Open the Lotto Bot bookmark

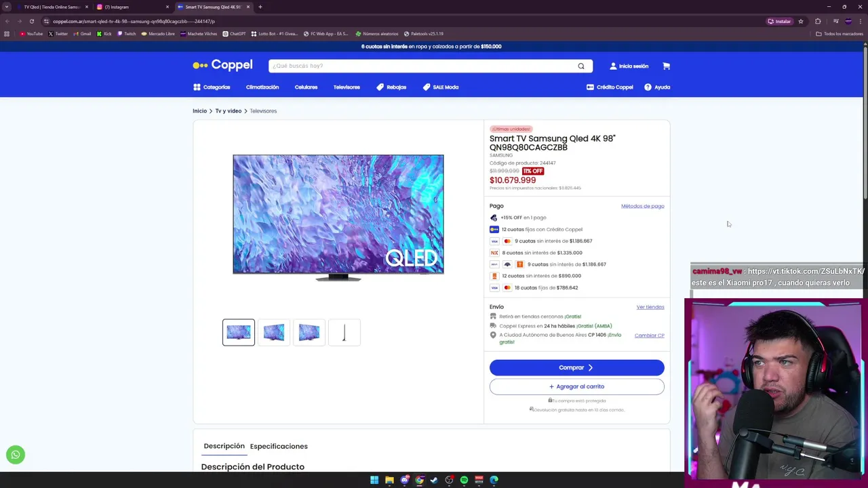[274, 33]
